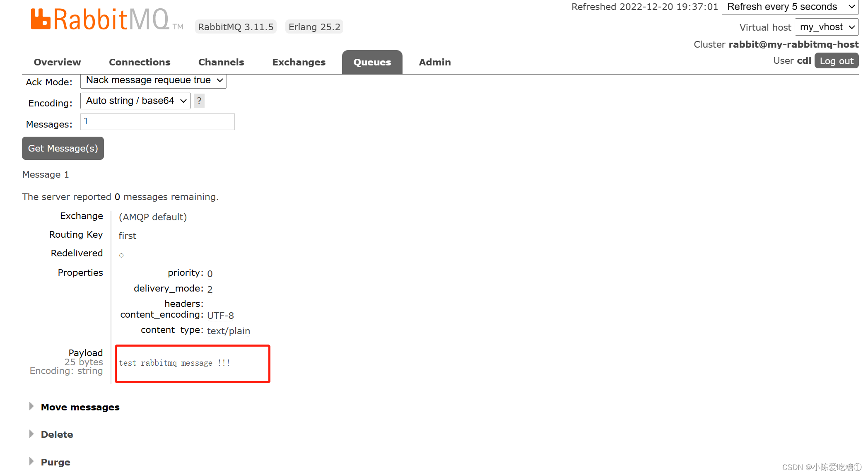Viewport: 868px width, 475px height.
Task: Open the Refresh interval dropdown
Action: (789, 7)
